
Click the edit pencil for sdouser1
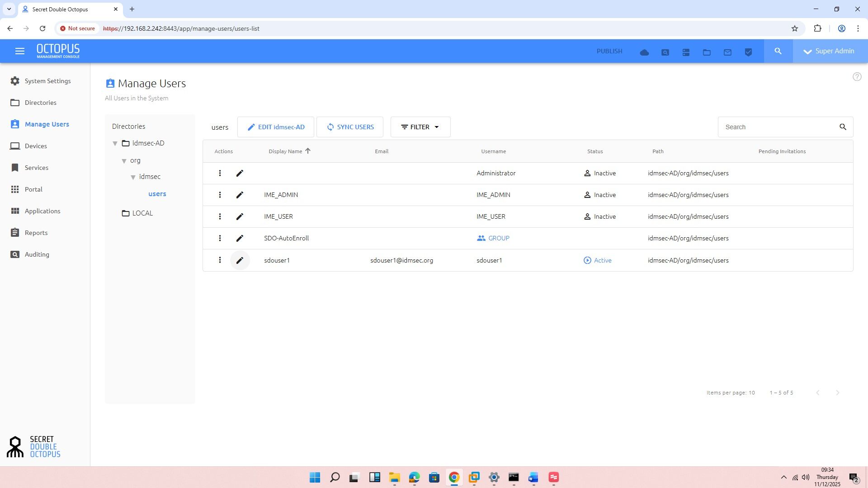[x=240, y=260]
